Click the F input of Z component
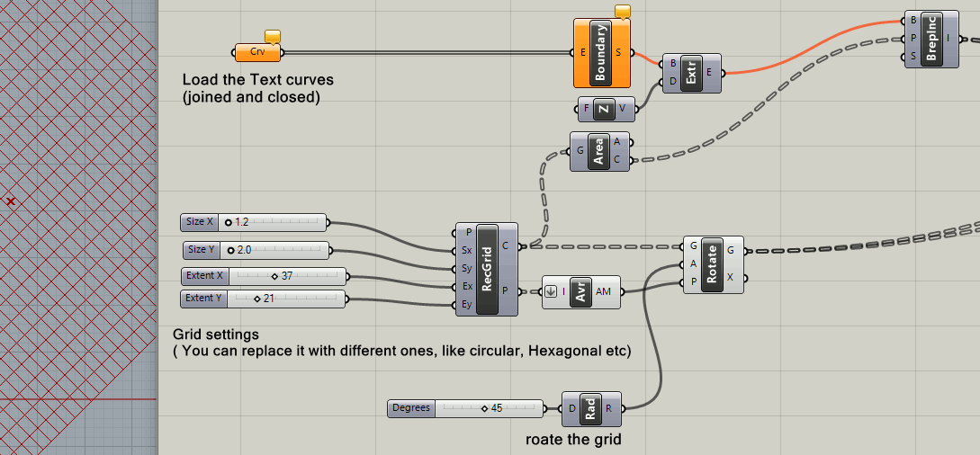Viewport: 980px width, 455px height. click(586, 109)
